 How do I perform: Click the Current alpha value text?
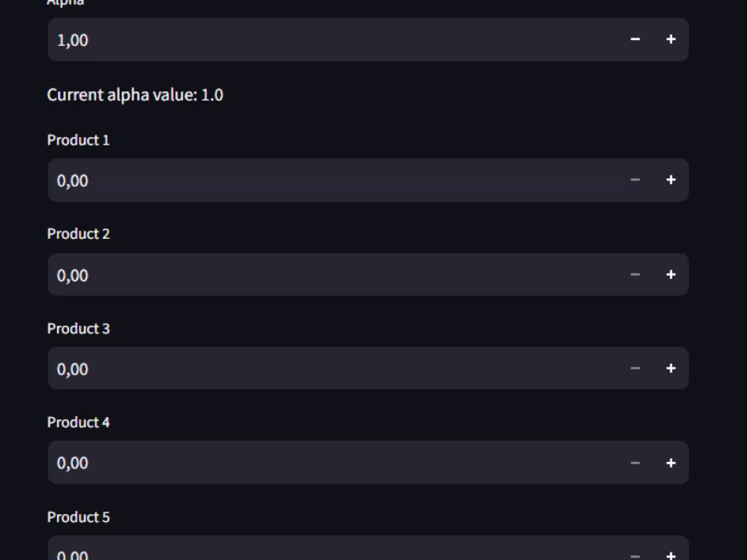[x=134, y=94]
